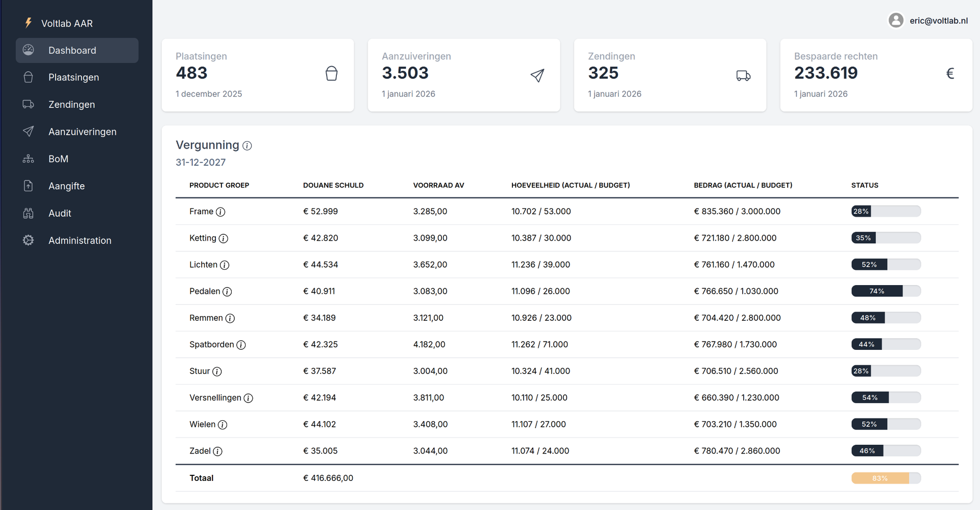Open the info icon beside Stuur
This screenshot has width=980, height=510.
217,372
